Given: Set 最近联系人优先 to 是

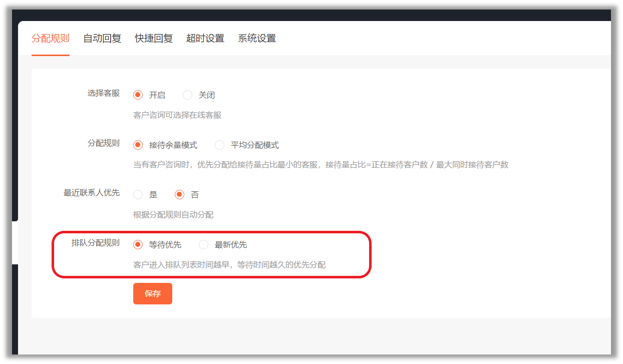Looking at the screenshot, I should pos(138,195).
